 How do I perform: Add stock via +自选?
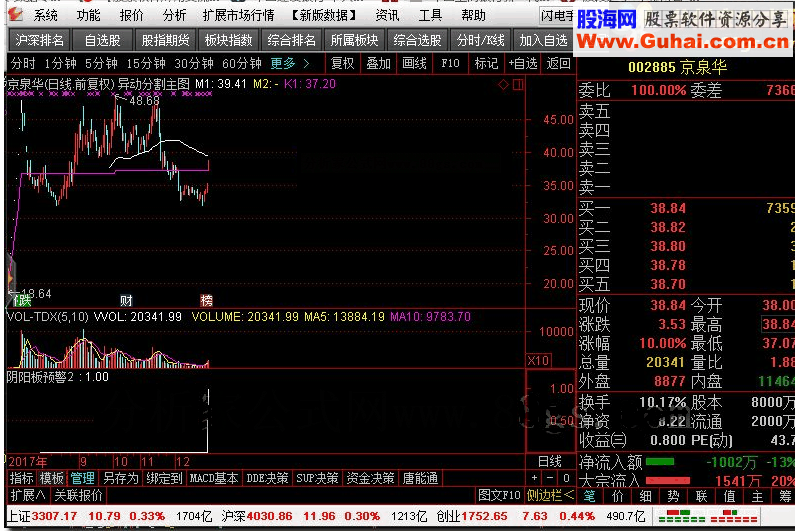point(523,63)
